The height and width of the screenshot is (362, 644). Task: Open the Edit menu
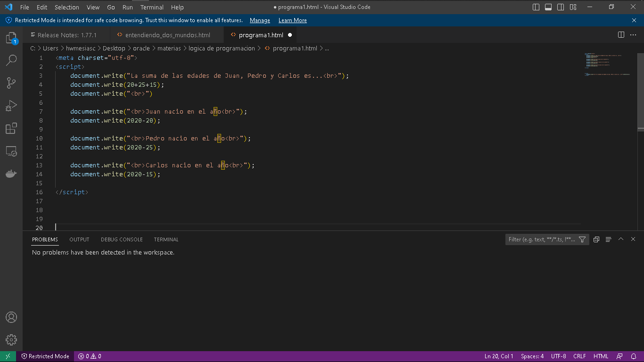(42, 7)
